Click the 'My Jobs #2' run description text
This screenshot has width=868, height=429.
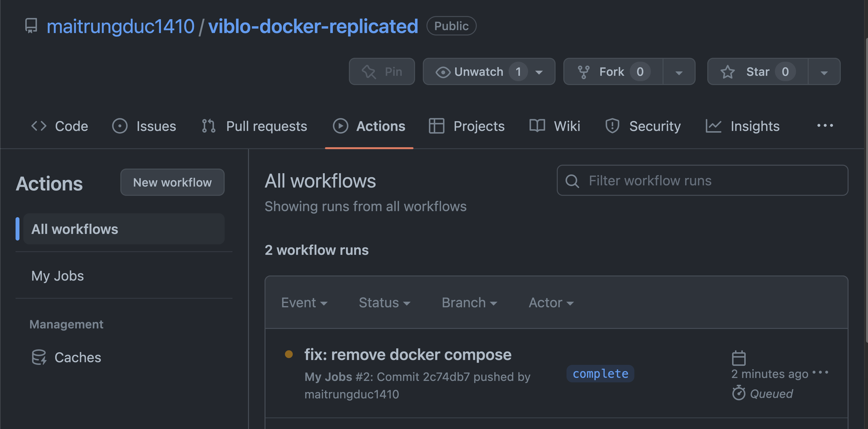417,385
